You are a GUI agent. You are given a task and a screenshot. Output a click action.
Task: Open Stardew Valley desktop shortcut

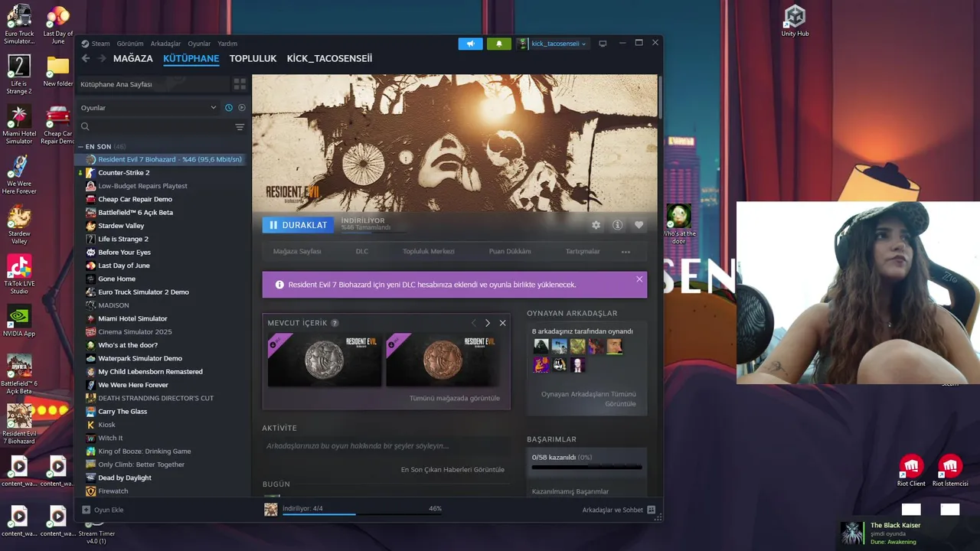click(x=19, y=224)
